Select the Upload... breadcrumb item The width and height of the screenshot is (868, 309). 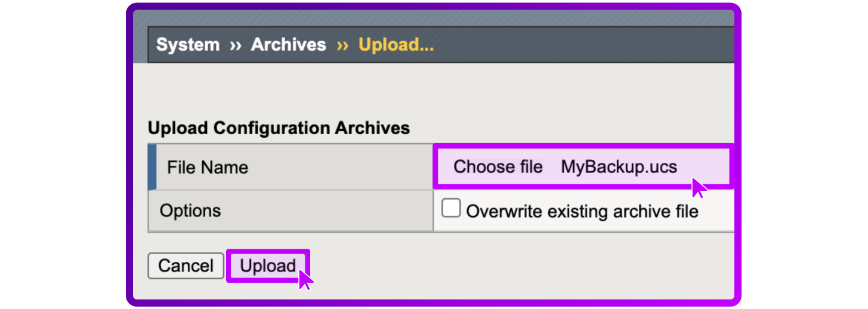pyautogui.click(x=396, y=45)
